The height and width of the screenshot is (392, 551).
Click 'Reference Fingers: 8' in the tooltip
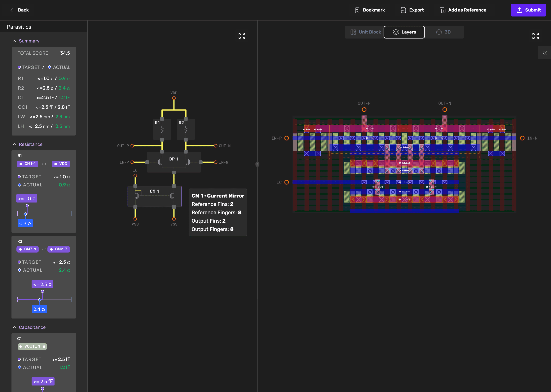(x=216, y=212)
